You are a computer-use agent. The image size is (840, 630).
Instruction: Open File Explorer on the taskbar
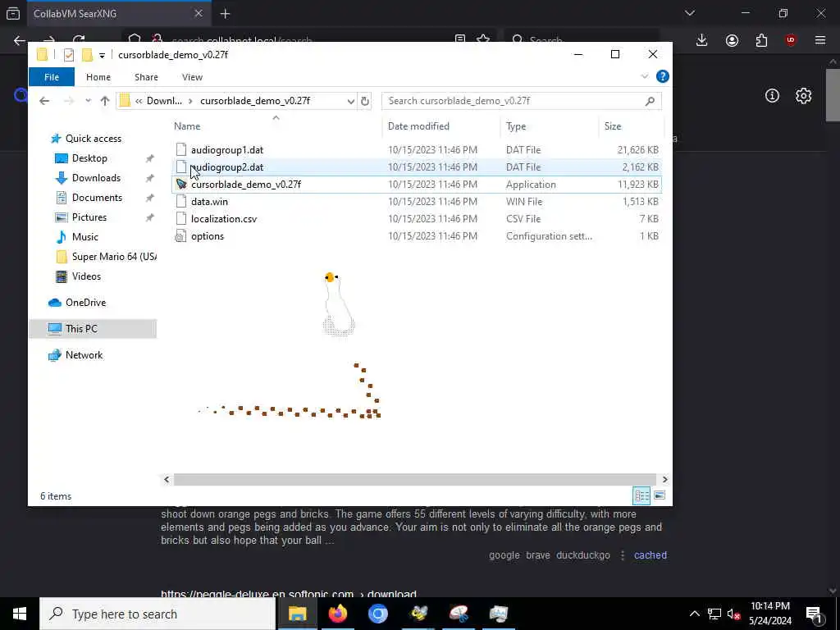click(297, 614)
